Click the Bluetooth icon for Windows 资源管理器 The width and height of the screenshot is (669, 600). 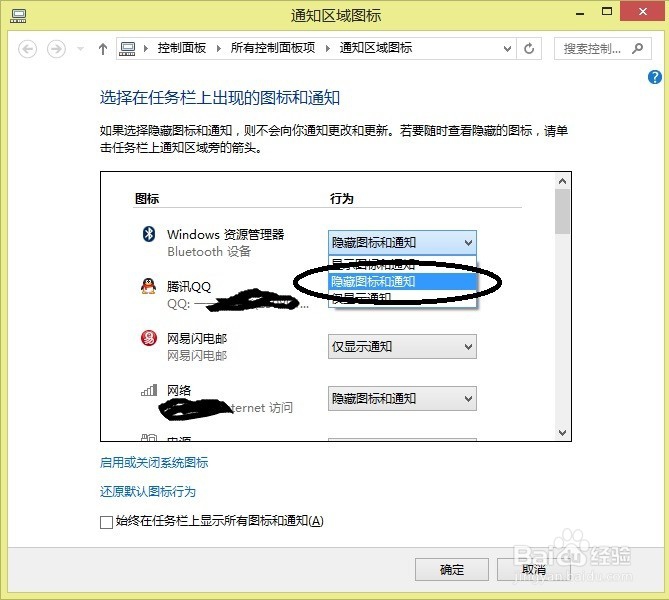148,234
